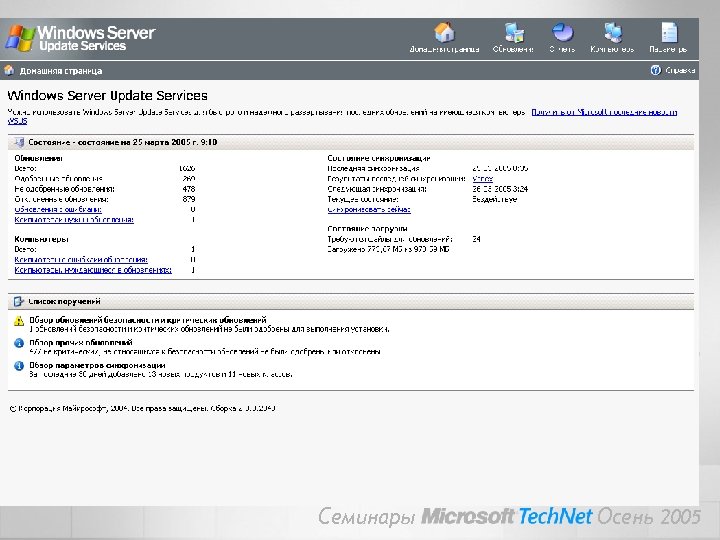Image resolution: width=720 pixels, height=540 pixels.
Task: Click the declined updates count 879
Action: [x=189, y=199]
